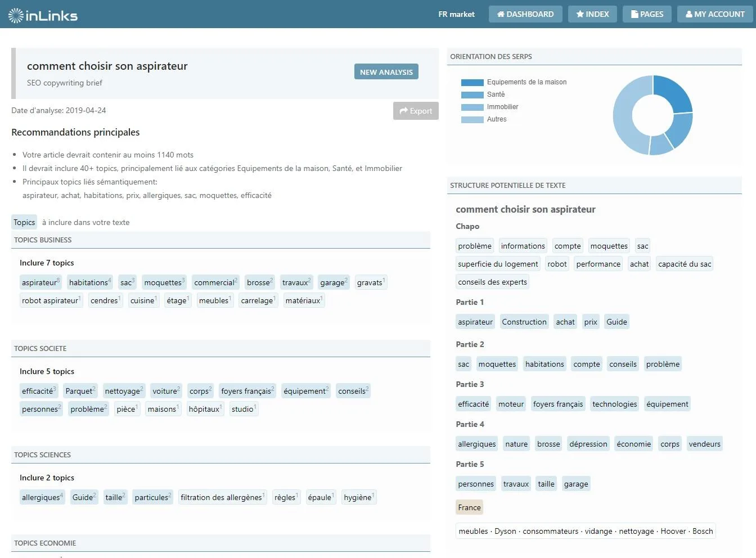Click the carrelage topic tag
The width and height of the screenshot is (756, 558).
pyautogui.click(x=258, y=300)
